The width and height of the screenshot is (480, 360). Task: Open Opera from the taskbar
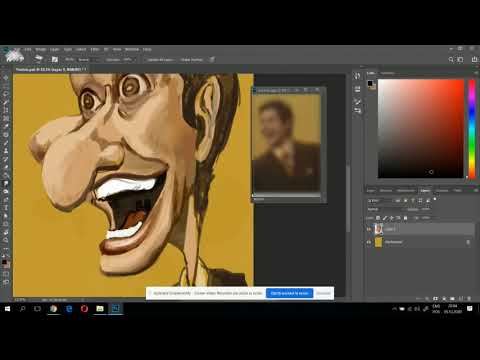coord(84,309)
